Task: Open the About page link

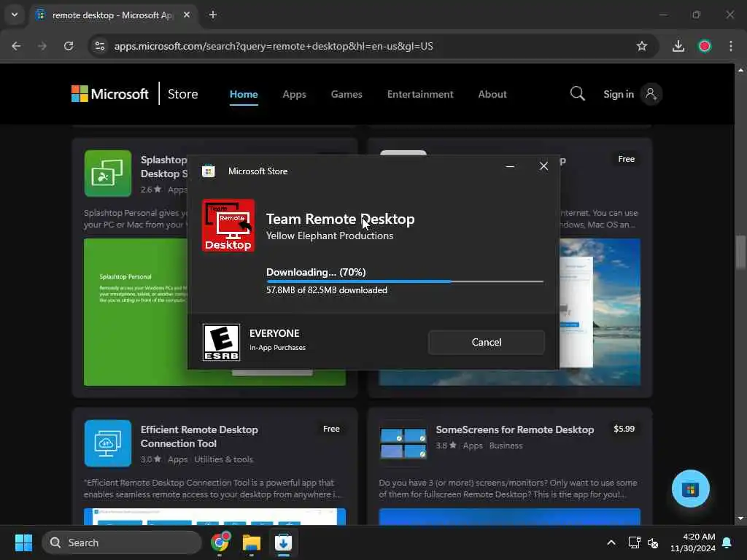Action: click(x=492, y=94)
